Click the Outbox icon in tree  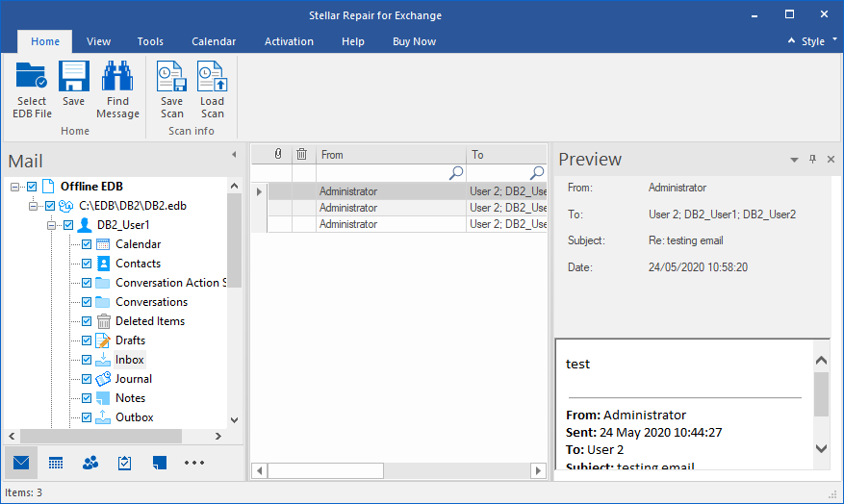tap(103, 417)
